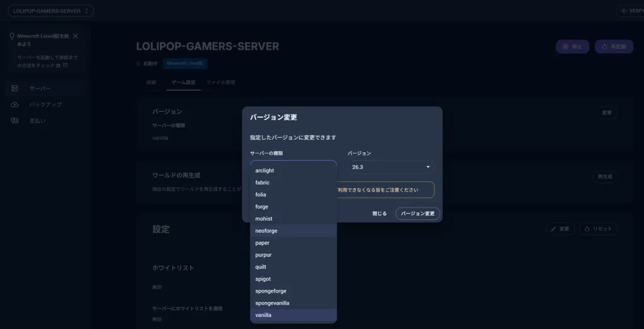Open バックアップ in the sidebar
The width and height of the screenshot is (644, 329).
[46, 104]
